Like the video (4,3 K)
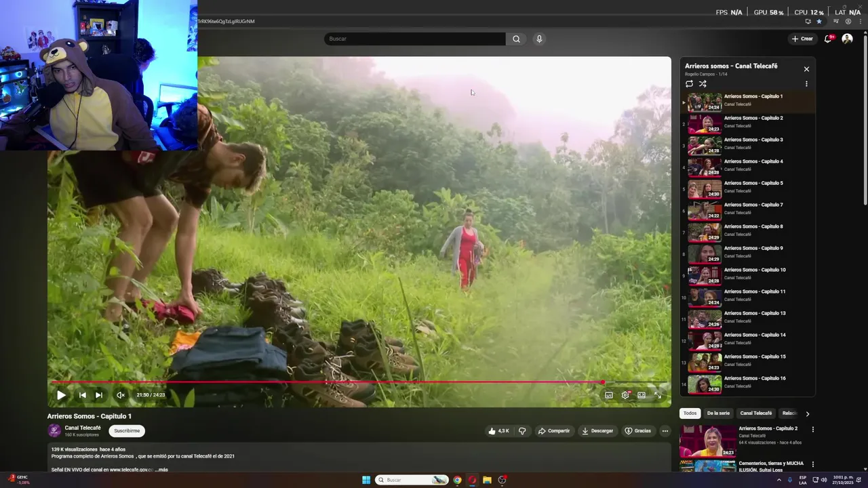The image size is (868, 488). (498, 430)
